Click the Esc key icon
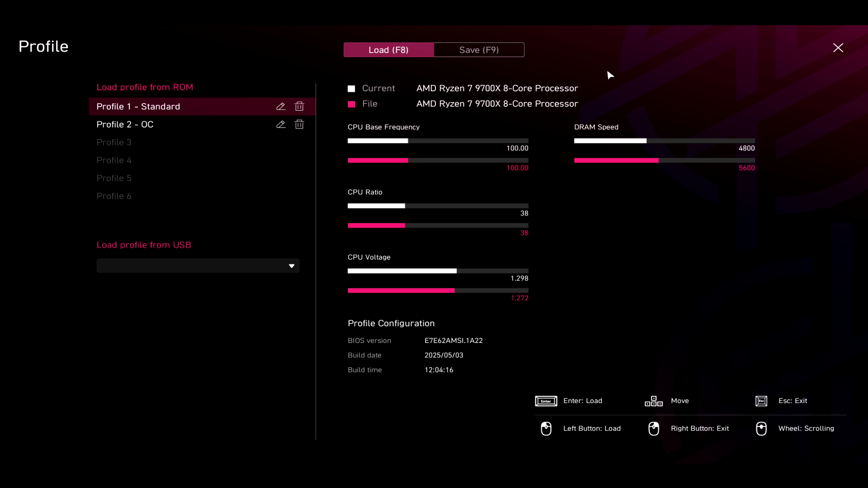868x488 pixels. coord(761,401)
